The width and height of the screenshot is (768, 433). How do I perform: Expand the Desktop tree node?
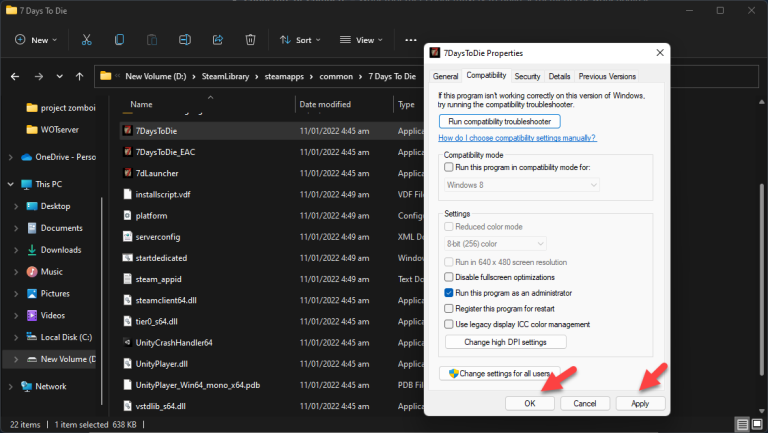(x=16, y=206)
